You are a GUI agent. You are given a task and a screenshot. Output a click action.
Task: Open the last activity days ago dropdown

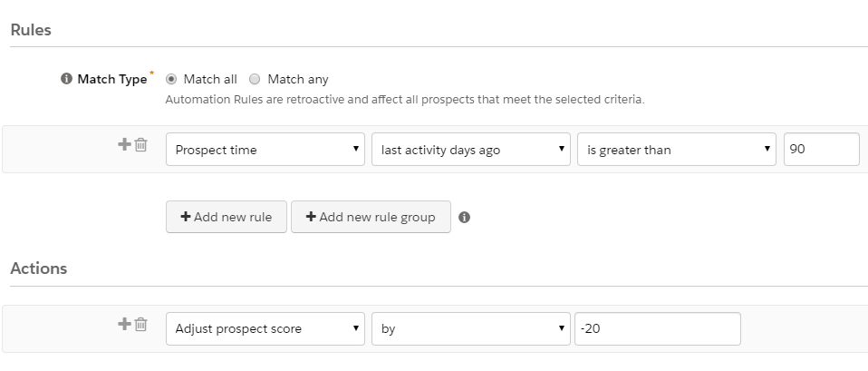pyautogui.click(x=470, y=149)
